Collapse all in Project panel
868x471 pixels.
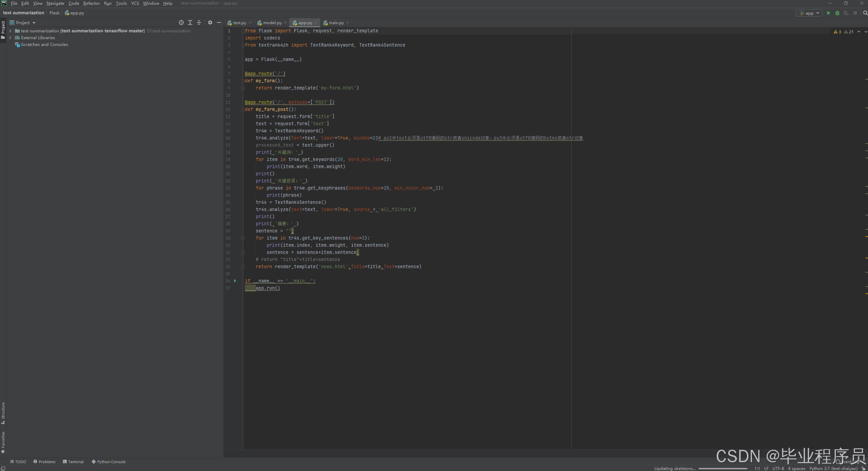[x=199, y=22]
